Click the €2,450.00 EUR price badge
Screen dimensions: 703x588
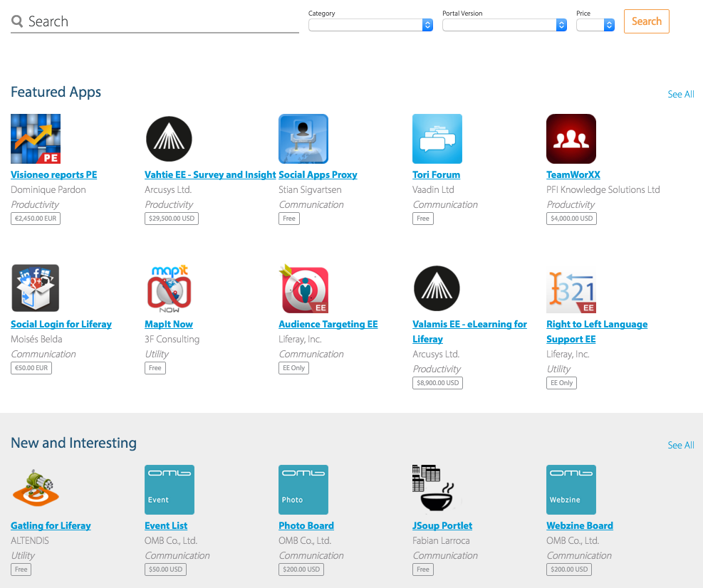tap(36, 219)
